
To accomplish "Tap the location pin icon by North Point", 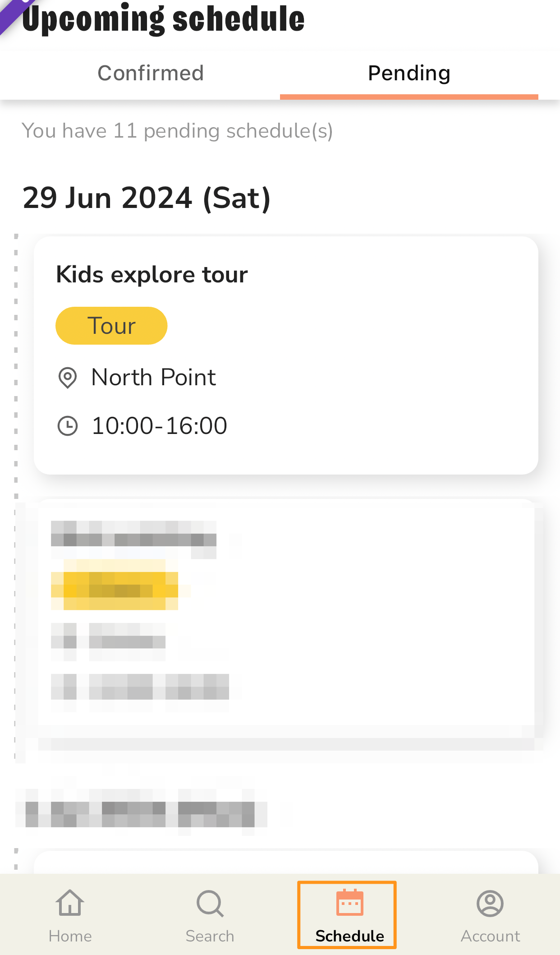I will (68, 377).
